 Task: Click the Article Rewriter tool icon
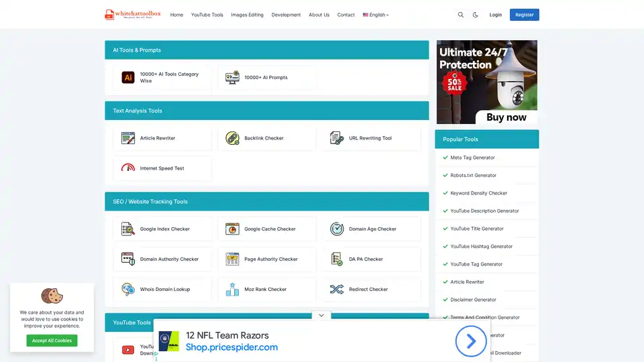(x=128, y=138)
